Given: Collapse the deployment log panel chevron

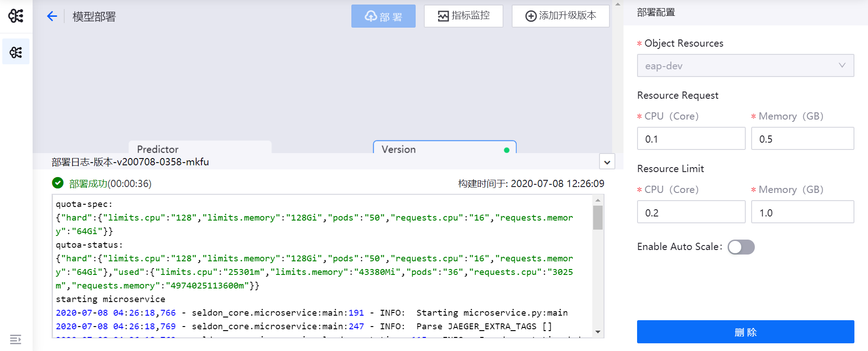Looking at the screenshot, I should pos(607,162).
